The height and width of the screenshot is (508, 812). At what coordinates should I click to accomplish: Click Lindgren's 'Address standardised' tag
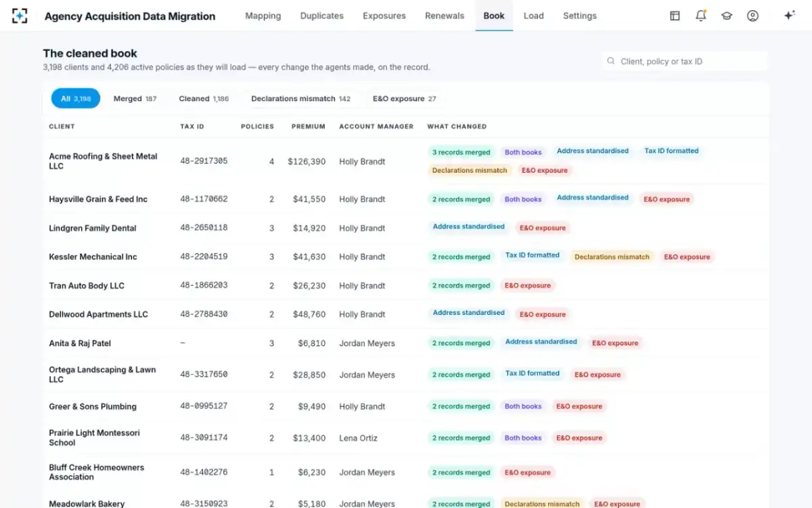coord(469,227)
